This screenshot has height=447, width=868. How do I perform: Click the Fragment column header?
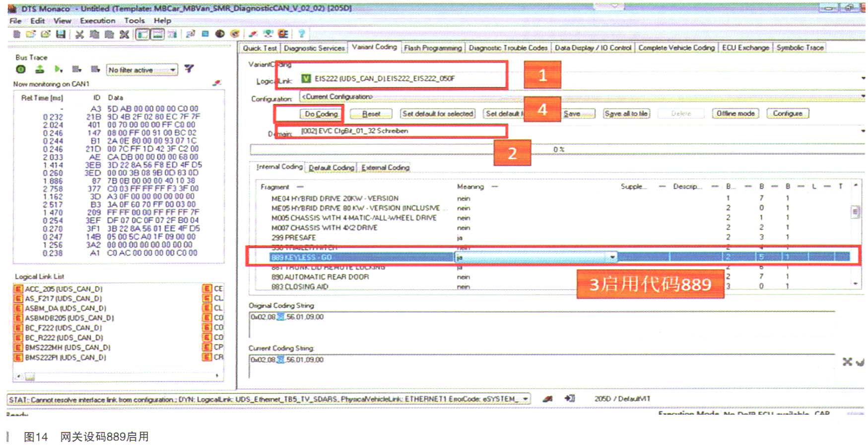click(x=275, y=187)
